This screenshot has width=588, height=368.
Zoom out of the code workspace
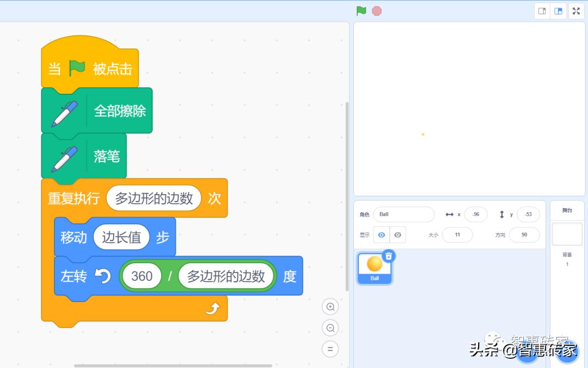(330, 328)
